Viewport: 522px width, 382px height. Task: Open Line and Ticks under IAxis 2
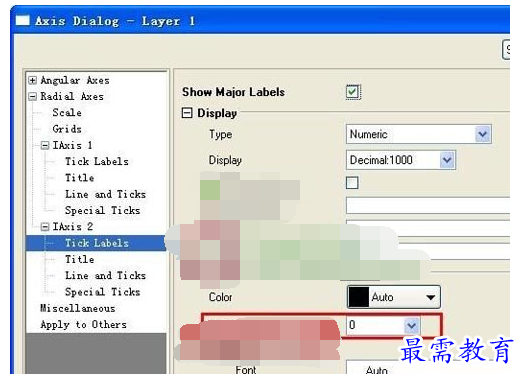coord(105,276)
